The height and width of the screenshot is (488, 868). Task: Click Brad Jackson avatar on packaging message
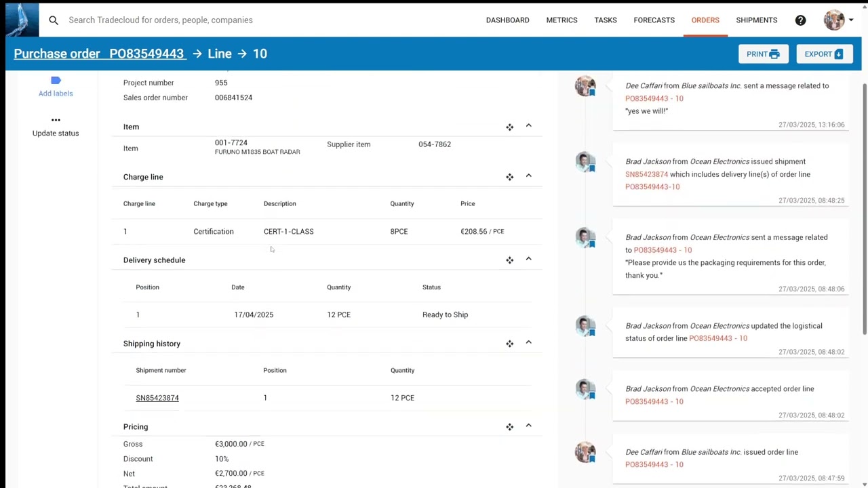pyautogui.click(x=585, y=238)
